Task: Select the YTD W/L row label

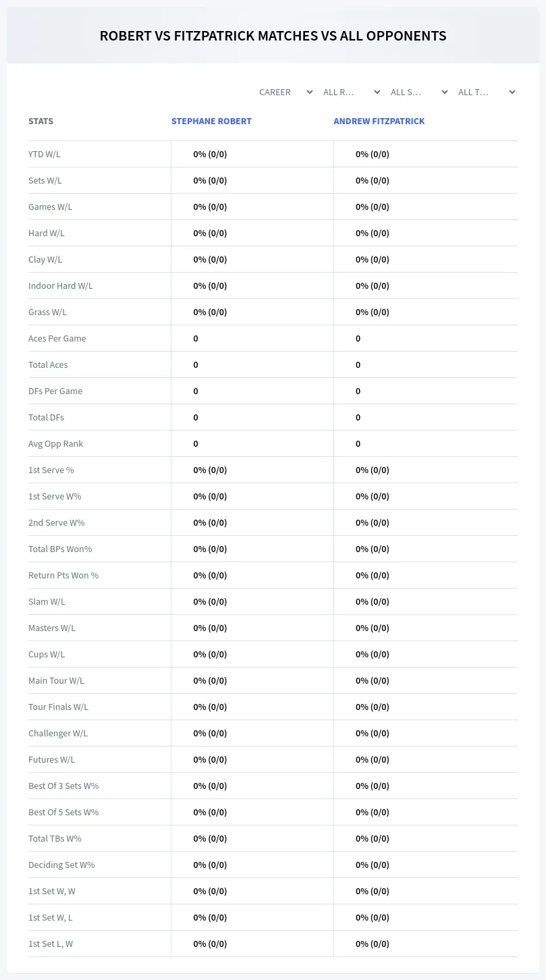Action: pos(45,154)
